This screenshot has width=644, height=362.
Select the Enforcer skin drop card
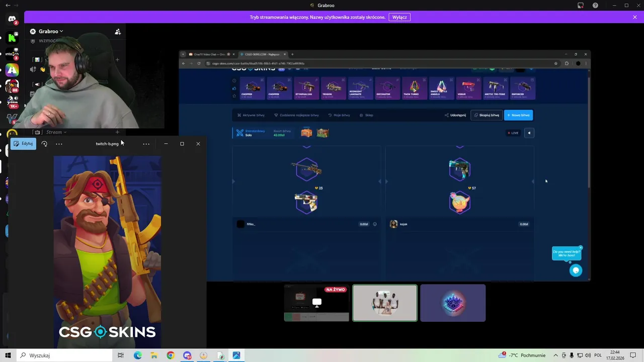tap(523, 88)
